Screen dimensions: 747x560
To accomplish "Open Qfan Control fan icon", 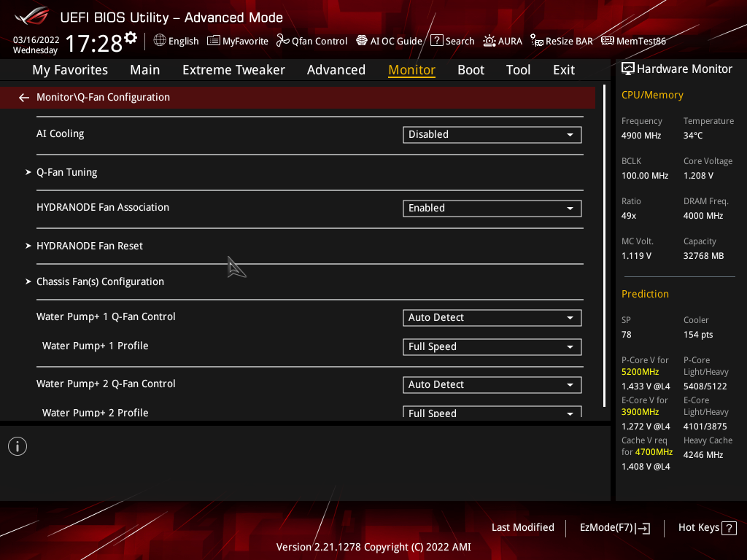I will tap(283, 41).
